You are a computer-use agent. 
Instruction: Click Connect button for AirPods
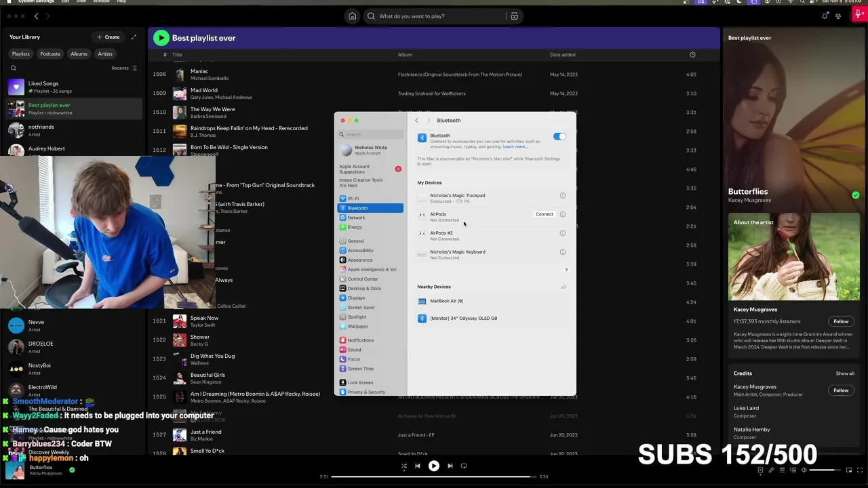coord(544,214)
